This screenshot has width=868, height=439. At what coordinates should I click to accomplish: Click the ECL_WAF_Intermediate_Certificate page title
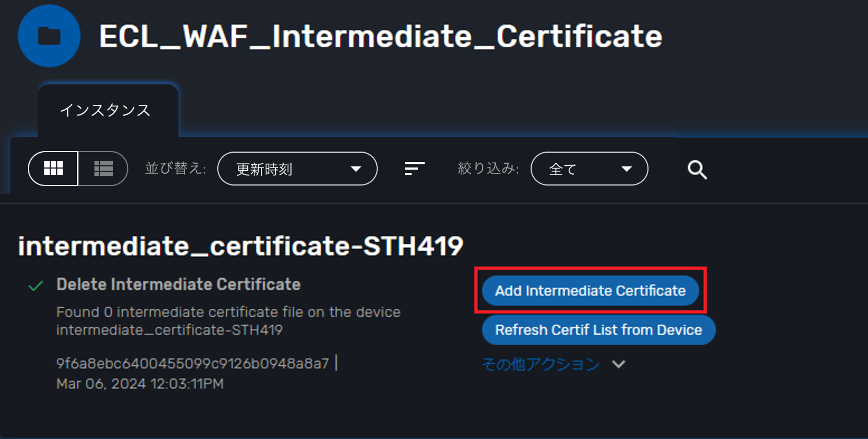[380, 36]
